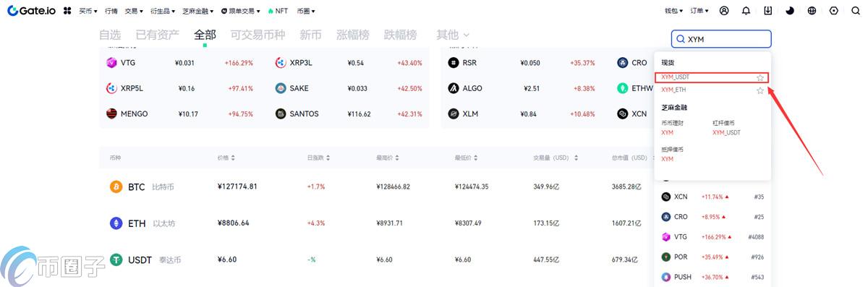The height and width of the screenshot is (287, 868).
Task: Expand the 买币 dropdown menu
Action: pyautogui.click(x=88, y=11)
